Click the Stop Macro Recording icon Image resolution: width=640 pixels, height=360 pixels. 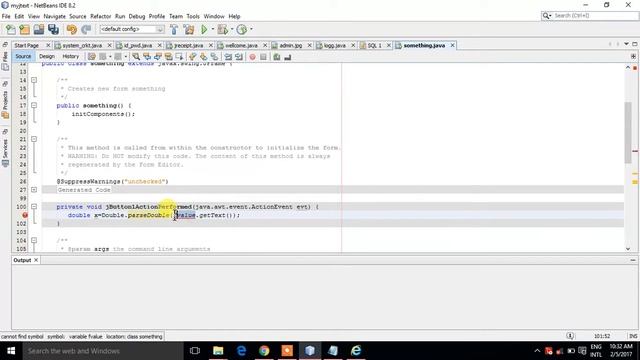[x=263, y=57]
